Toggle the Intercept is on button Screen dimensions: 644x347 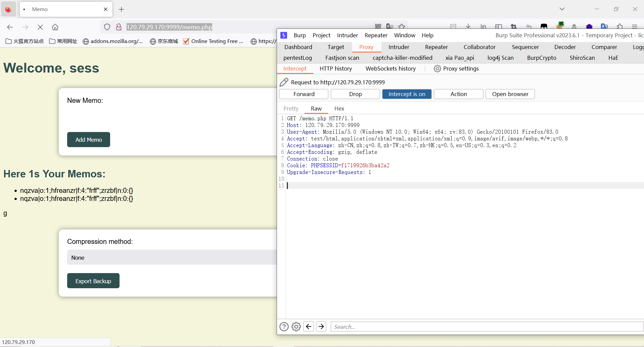[407, 94]
